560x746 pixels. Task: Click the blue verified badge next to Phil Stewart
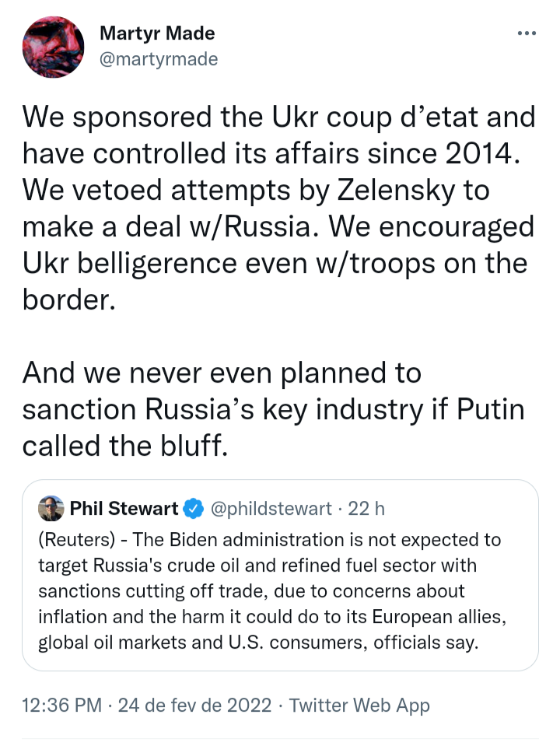coord(192,510)
